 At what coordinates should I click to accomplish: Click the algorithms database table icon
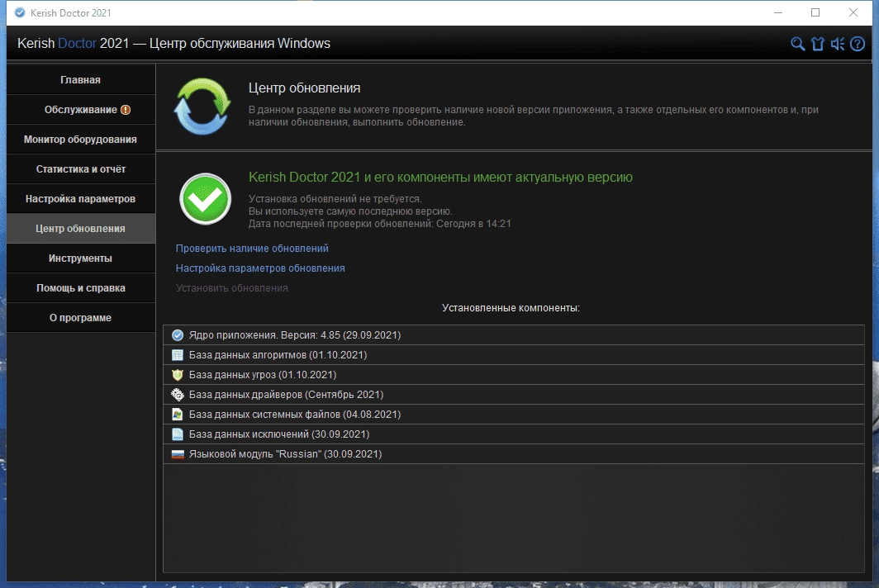[178, 355]
